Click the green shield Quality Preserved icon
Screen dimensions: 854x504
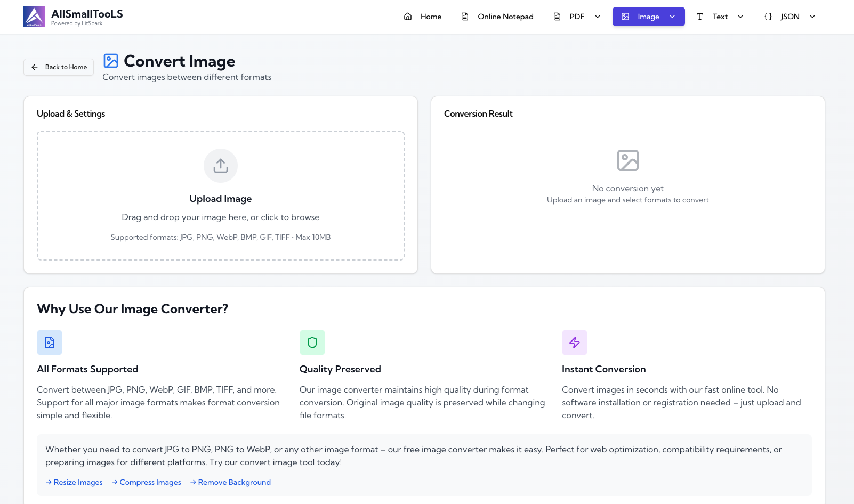pyautogui.click(x=312, y=343)
